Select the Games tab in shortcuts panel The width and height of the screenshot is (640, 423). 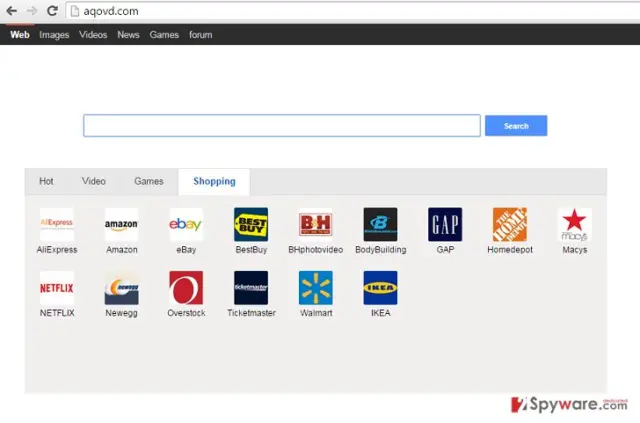coord(149,181)
